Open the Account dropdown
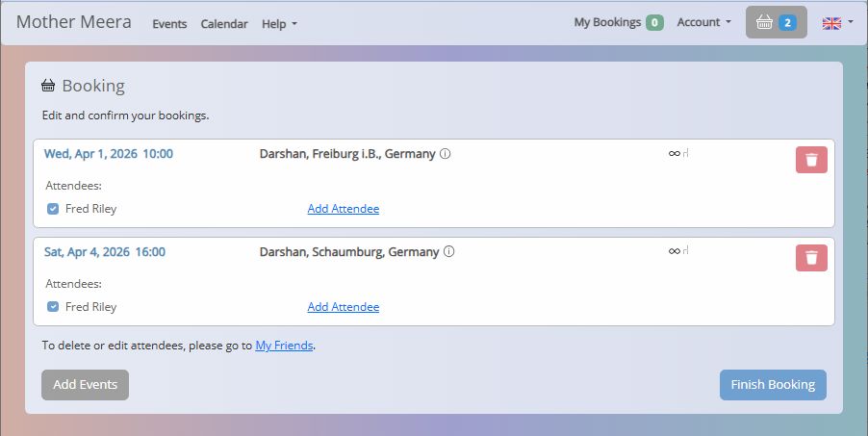Viewport: 868px width, 436px height. click(x=703, y=22)
